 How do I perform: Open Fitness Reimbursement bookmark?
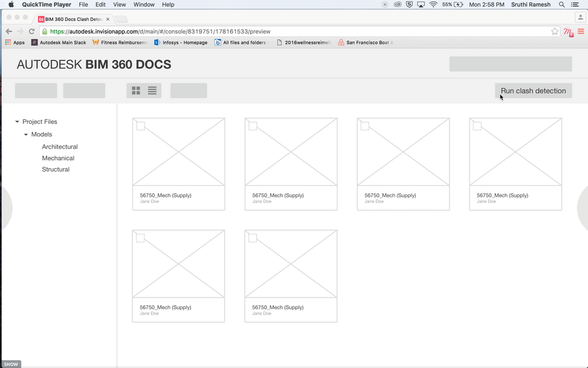tap(120, 42)
